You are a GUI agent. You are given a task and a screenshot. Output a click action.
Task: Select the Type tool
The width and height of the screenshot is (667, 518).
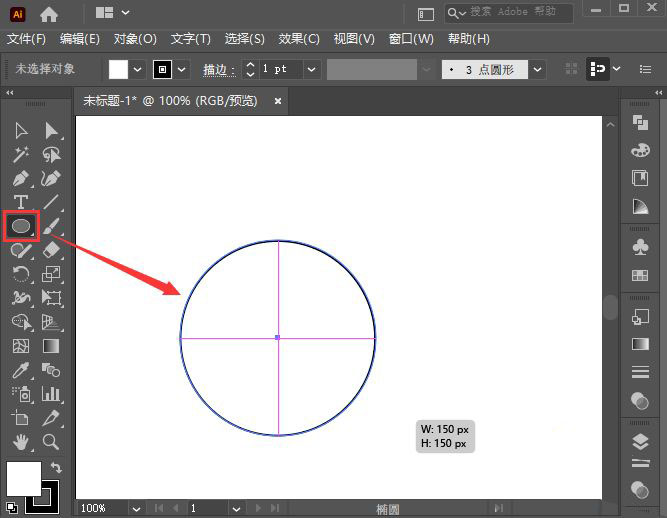(21, 203)
